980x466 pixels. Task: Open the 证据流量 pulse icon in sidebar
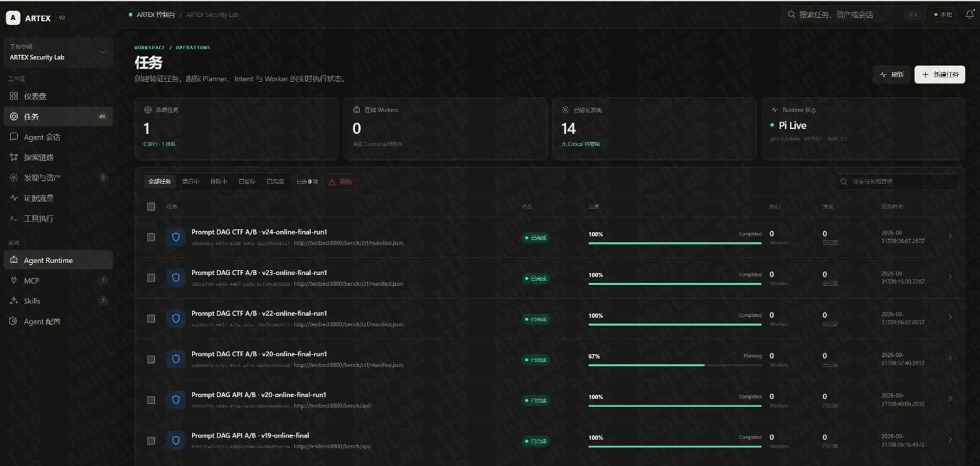[x=13, y=198]
